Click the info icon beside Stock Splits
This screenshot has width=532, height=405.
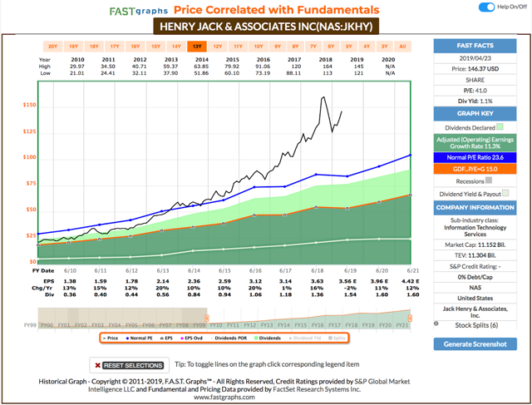436,324
